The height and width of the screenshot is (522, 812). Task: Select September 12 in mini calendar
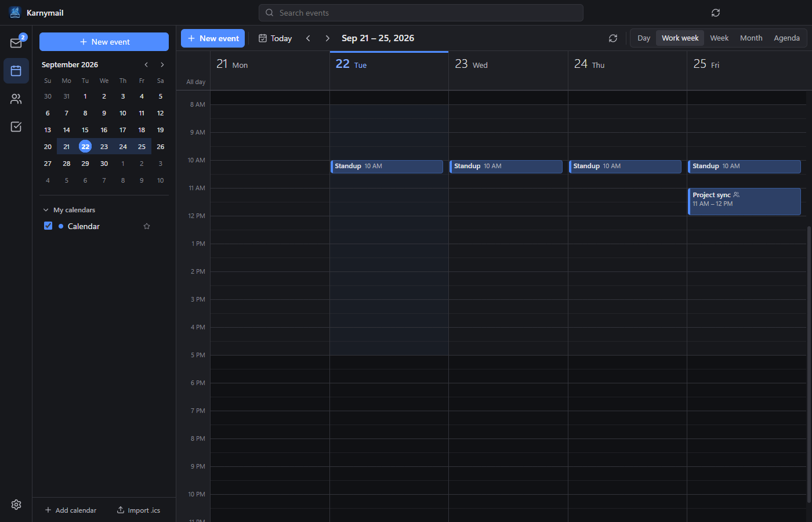pos(161,113)
